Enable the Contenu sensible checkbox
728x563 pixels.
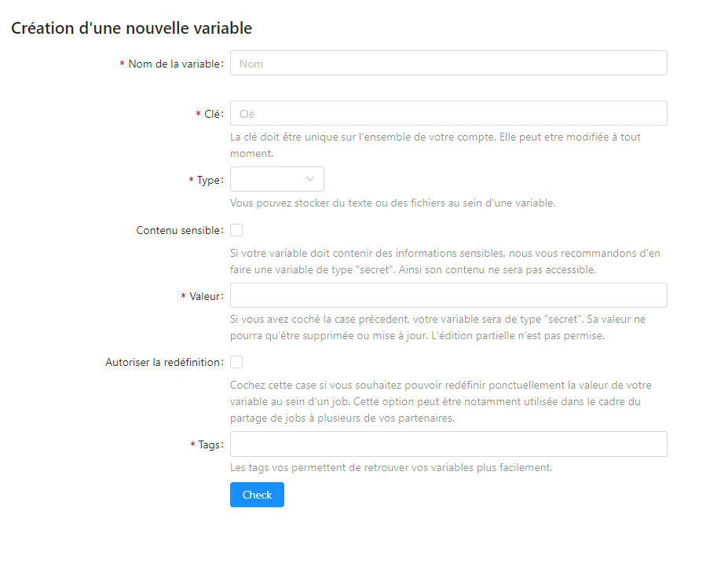click(x=236, y=229)
